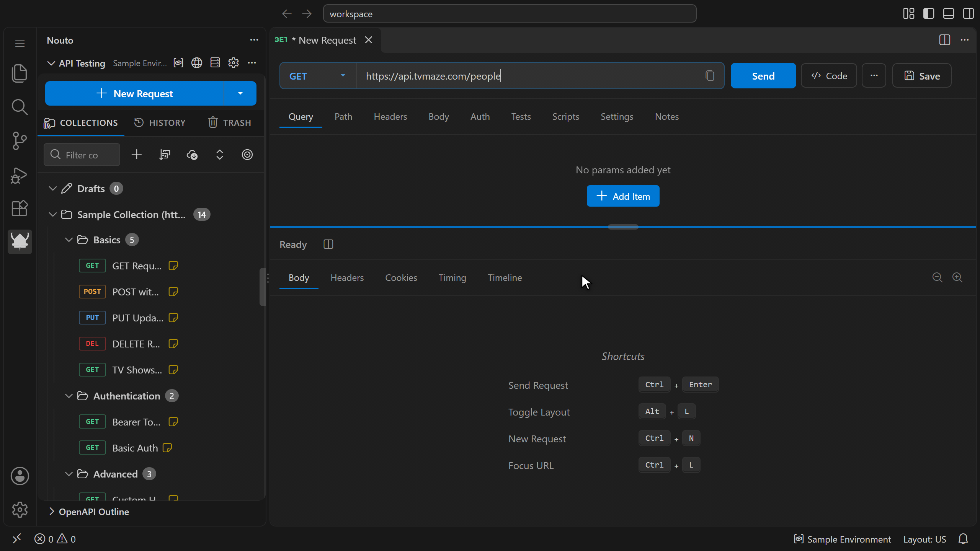Screen dimensions: 980x551
Task: Copy URL using the clipboard icon
Action: tap(710, 76)
